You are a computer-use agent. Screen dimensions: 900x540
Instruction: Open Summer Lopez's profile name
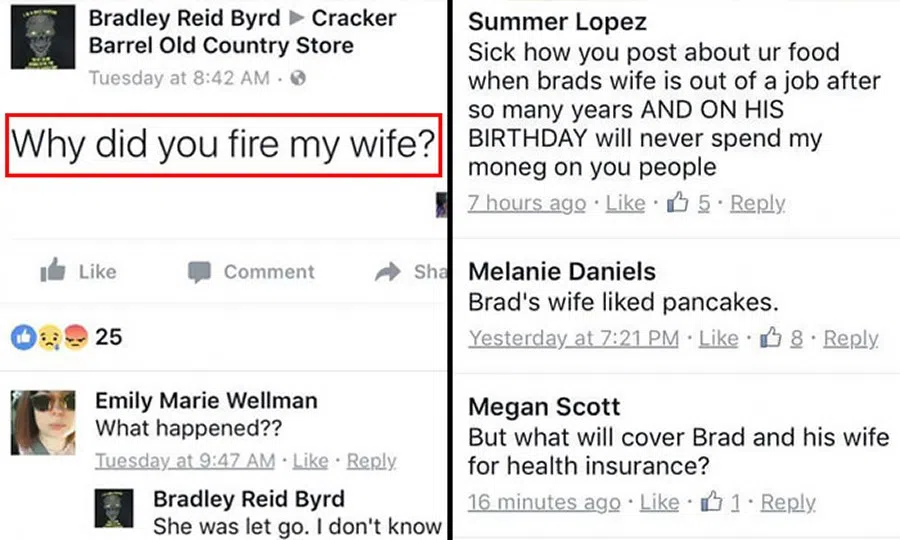(x=557, y=22)
